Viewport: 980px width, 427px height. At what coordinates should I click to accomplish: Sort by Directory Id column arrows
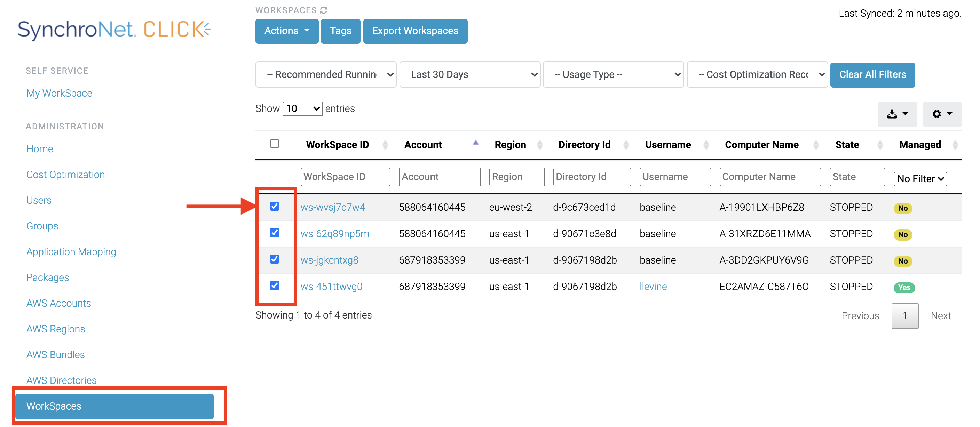click(x=626, y=145)
